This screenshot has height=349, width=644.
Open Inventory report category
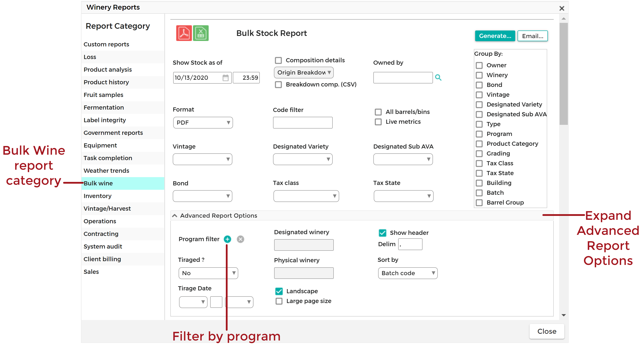[123, 196]
